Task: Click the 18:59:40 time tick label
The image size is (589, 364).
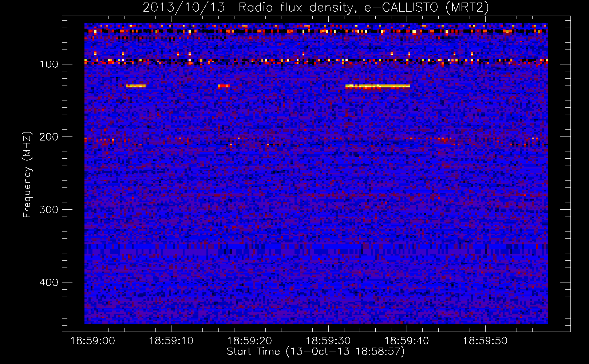Action: coord(407,341)
